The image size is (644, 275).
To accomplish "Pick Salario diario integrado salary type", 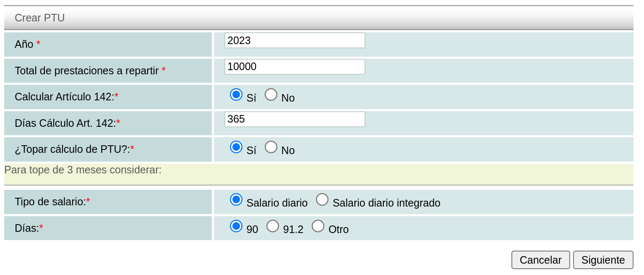I will 322,199.
